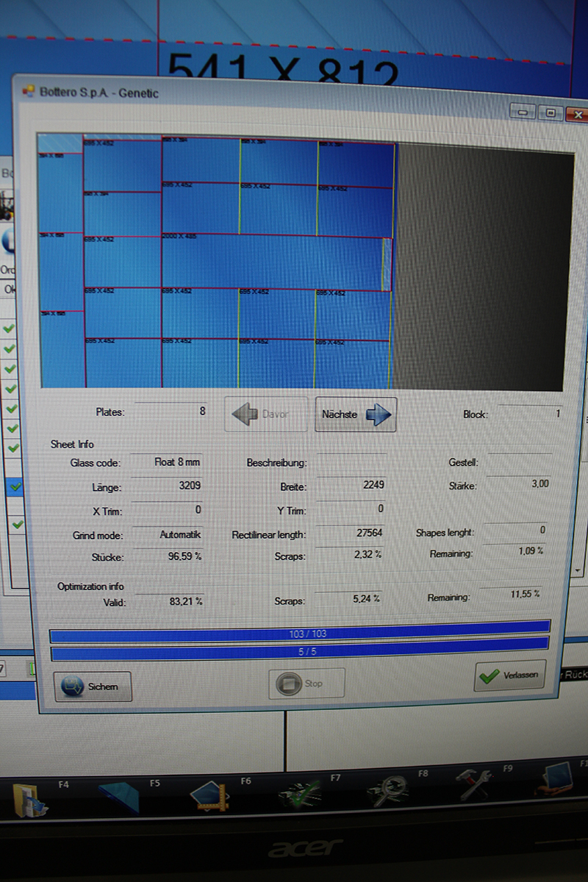Image resolution: width=588 pixels, height=882 pixels.
Task: Exit the dialog with Verlassen
Action: 509,674
